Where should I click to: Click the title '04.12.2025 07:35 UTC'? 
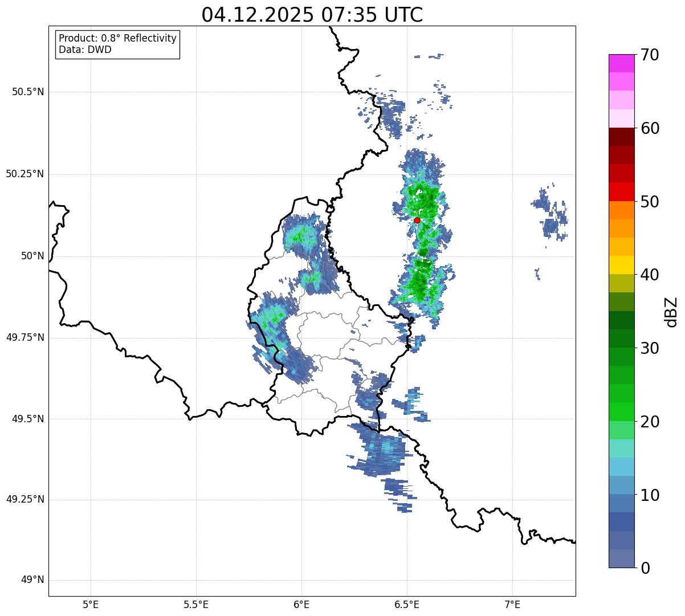[x=312, y=15]
